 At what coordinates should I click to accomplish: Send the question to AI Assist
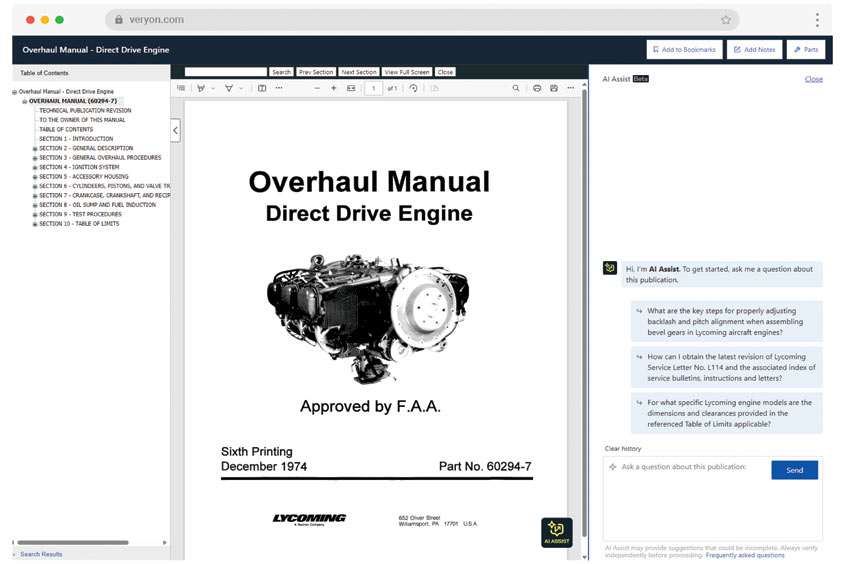(794, 470)
